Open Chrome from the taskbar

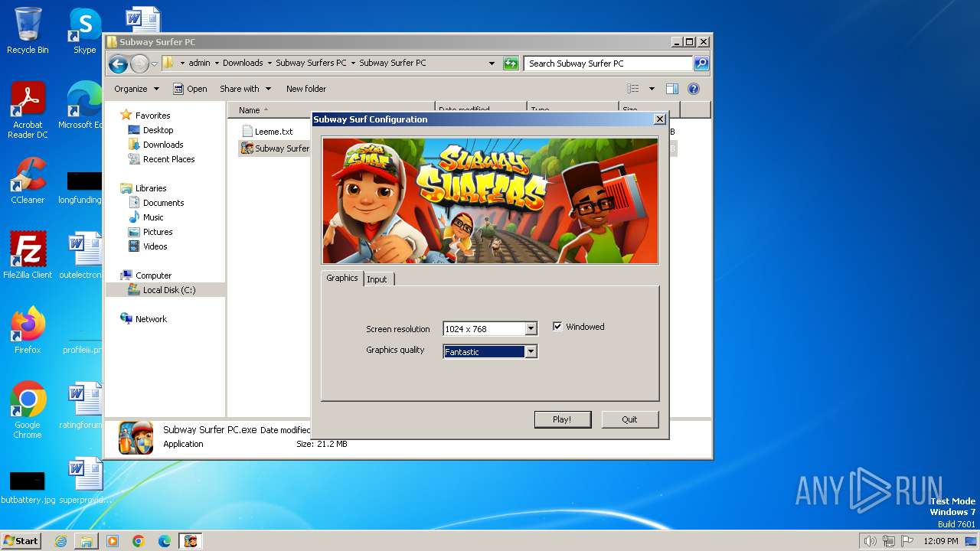pos(139,541)
